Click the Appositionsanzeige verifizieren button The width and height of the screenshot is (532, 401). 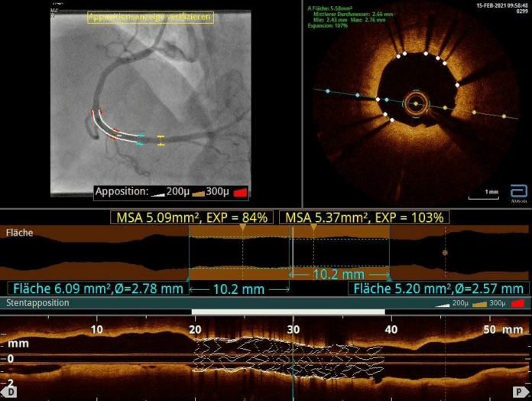pyautogui.click(x=151, y=18)
